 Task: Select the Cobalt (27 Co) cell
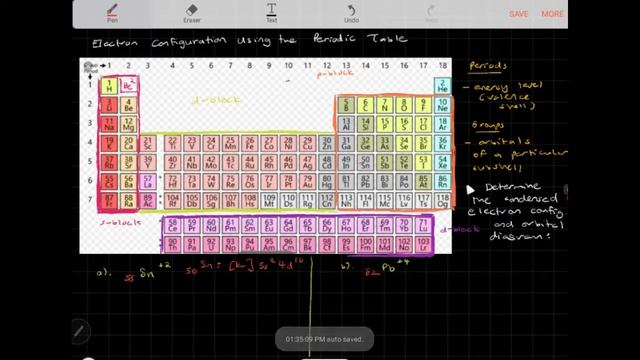[269, 143]
